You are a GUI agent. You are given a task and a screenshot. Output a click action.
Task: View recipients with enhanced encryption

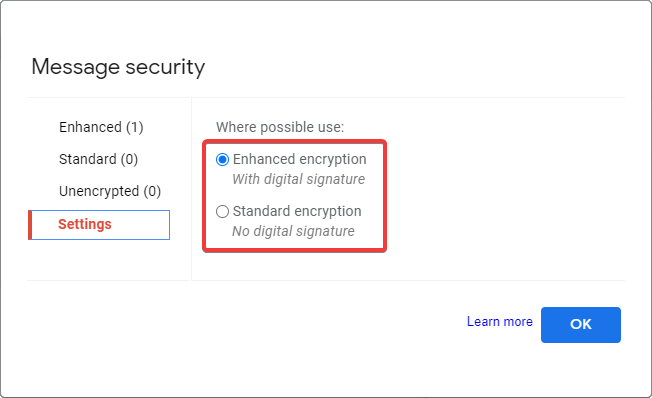101,127
